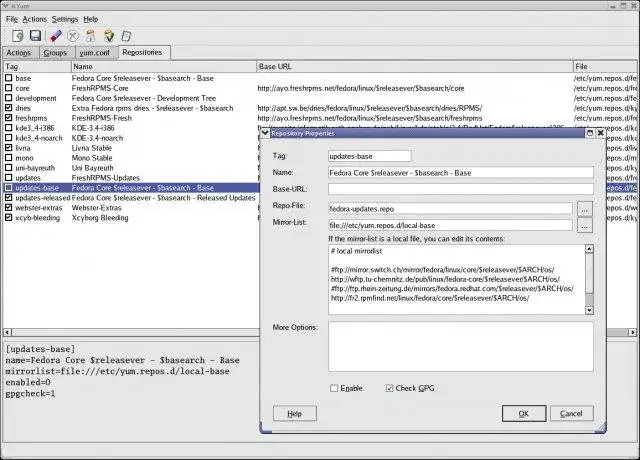Viewport: 640px width, 460px height.
Task: Click the 'Xcyborg Bleeding' name cell
Action: [100, 218]
